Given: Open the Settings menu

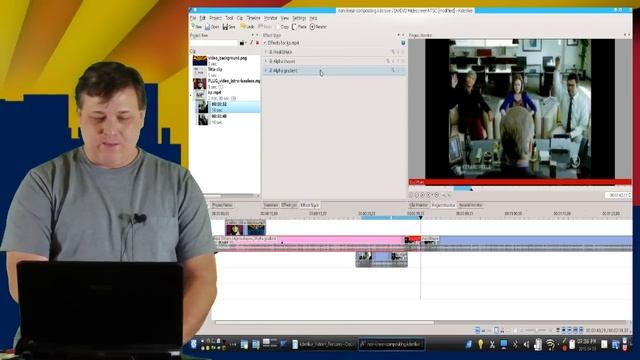Looking at the screenshot, I should [x=299, y=18].
